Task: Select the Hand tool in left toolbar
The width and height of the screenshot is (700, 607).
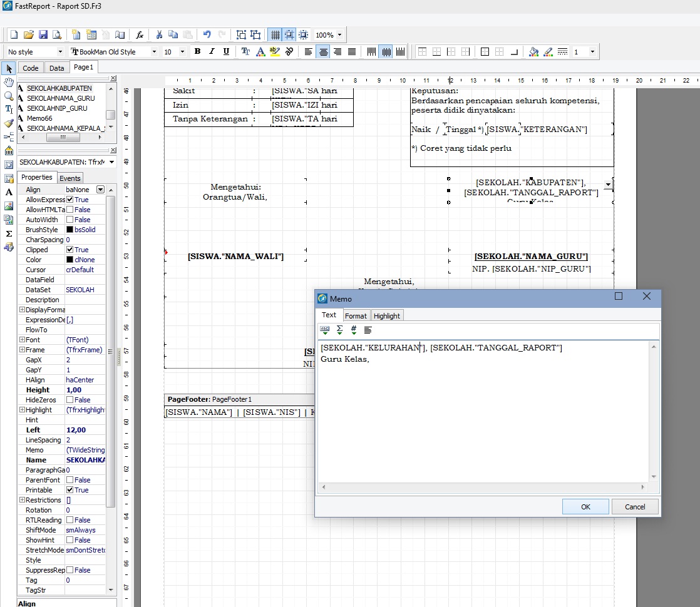Action: pos(9,82)
